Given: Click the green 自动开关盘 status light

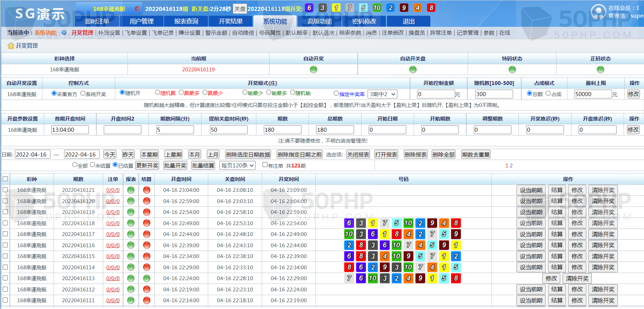Looking at the screenshot, I should (413, 70).
